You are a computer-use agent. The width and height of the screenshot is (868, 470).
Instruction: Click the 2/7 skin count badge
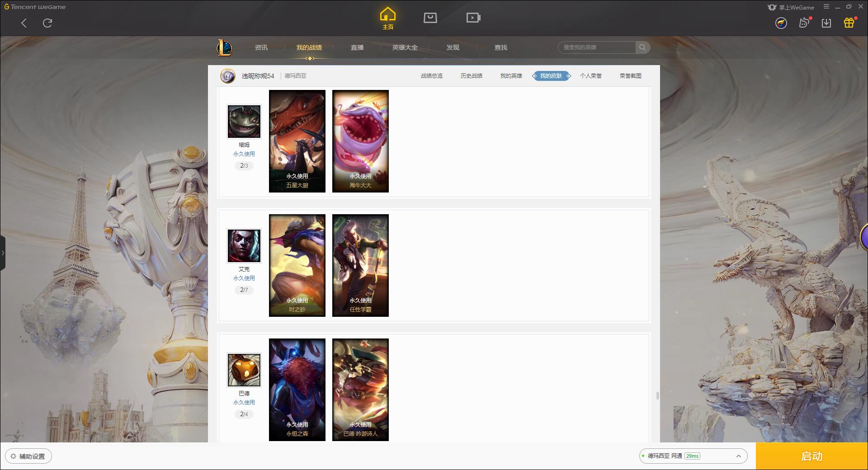click(x=244, y=290)
